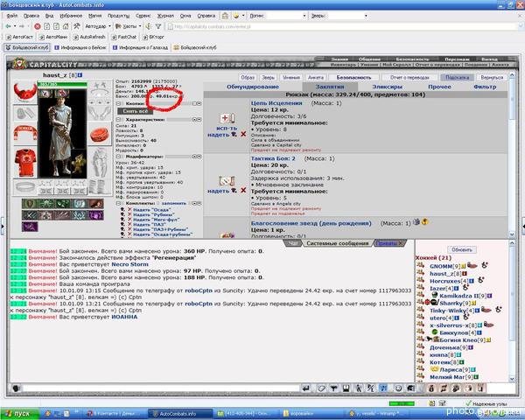The image size is (525, 420).
Task: Click the red hockey jersey equipment slot
Action: [25, 163]
